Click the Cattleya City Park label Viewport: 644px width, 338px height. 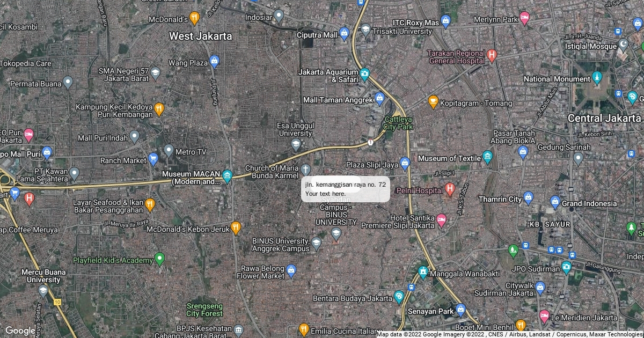click(398, 123)
